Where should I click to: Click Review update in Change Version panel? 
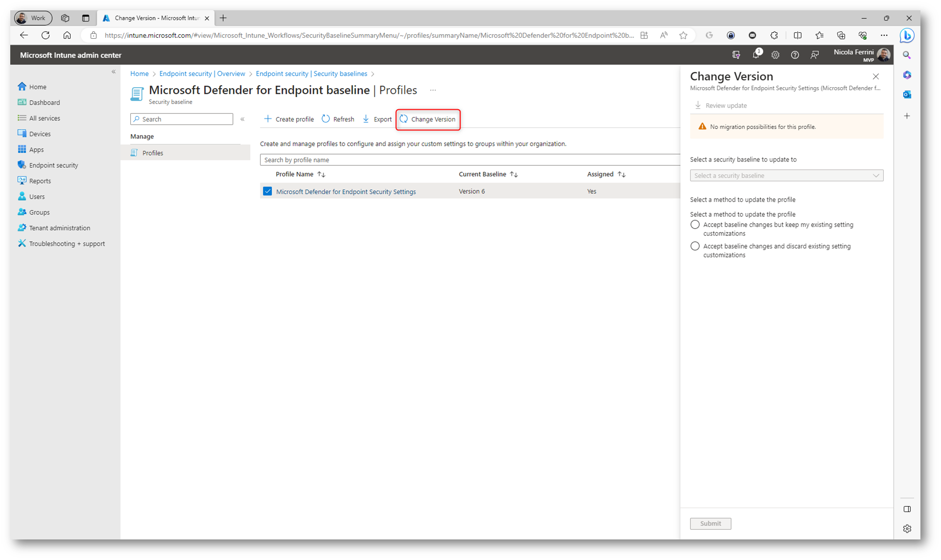click(x=721, y=105)
